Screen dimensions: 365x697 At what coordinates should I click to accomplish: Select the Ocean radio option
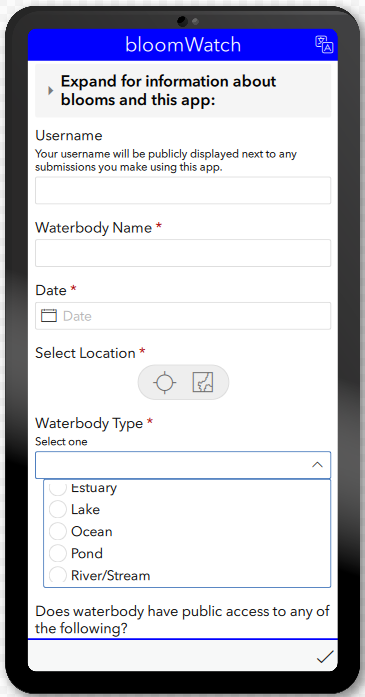click(58, 531)
